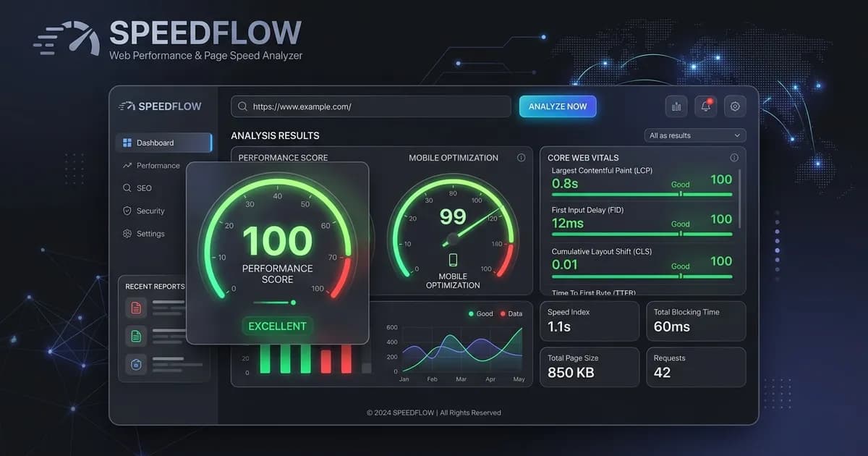Click info icon beside Core Web Vitals

coord(734,157)
